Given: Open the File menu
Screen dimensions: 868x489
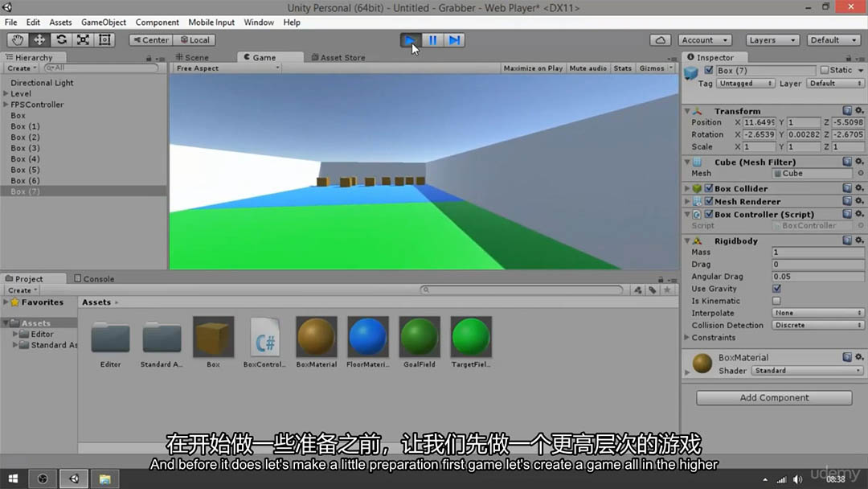Looking at the screenshot, I should (x=10, y=23).
